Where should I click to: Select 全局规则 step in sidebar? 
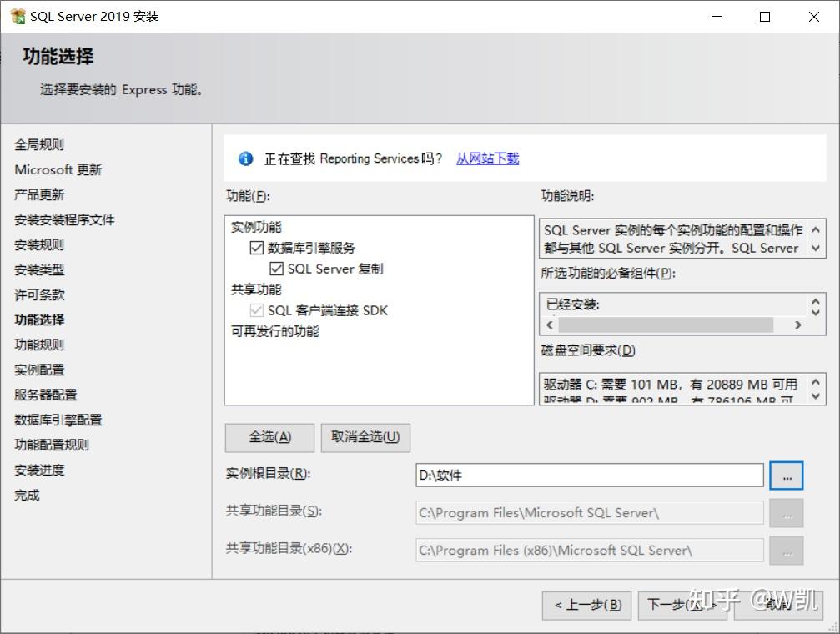point(39,144)
